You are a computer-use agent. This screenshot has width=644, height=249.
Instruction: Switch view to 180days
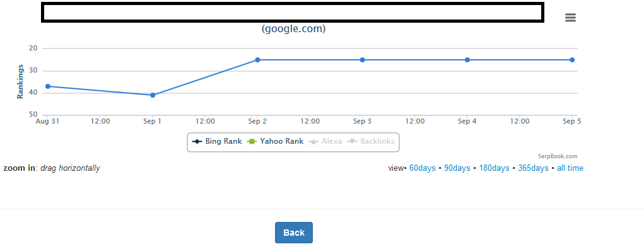[494, 168]
